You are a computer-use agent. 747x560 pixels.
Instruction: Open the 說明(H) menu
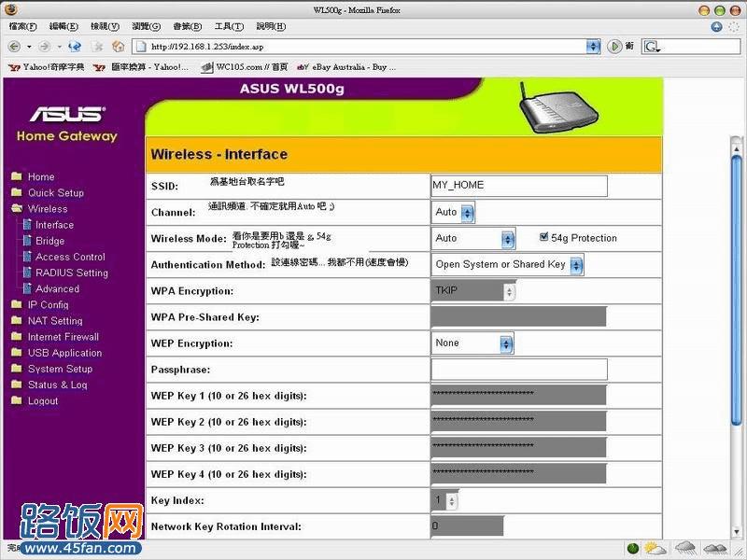point(271,27)
